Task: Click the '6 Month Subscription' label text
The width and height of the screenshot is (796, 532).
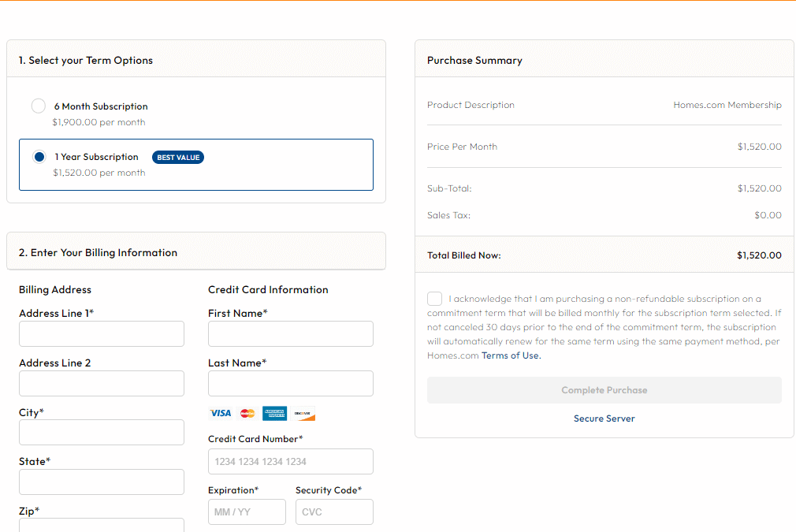Action: (x=101, y=106)
